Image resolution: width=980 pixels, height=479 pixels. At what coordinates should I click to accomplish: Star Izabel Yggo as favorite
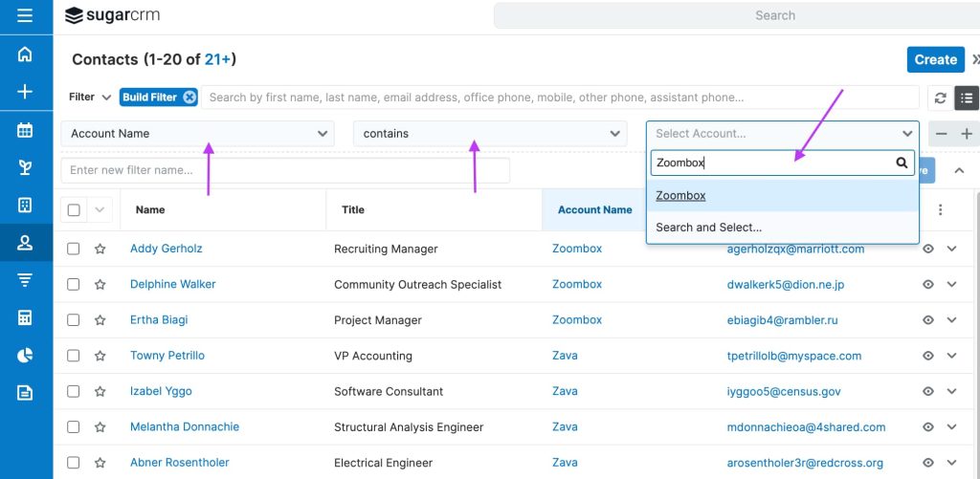100,392
